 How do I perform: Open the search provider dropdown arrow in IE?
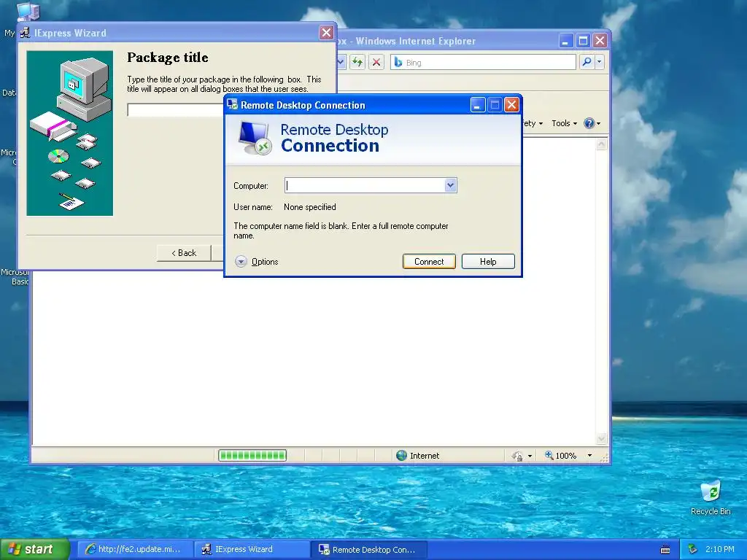(600, 62)
